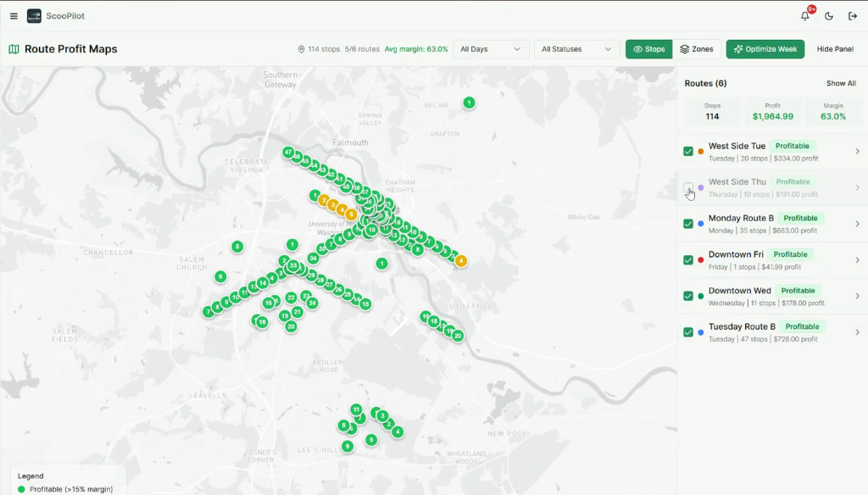This screenshot has height=495, width=868.
Task: Check the West Side Thu route
Action: coord(688,187)
